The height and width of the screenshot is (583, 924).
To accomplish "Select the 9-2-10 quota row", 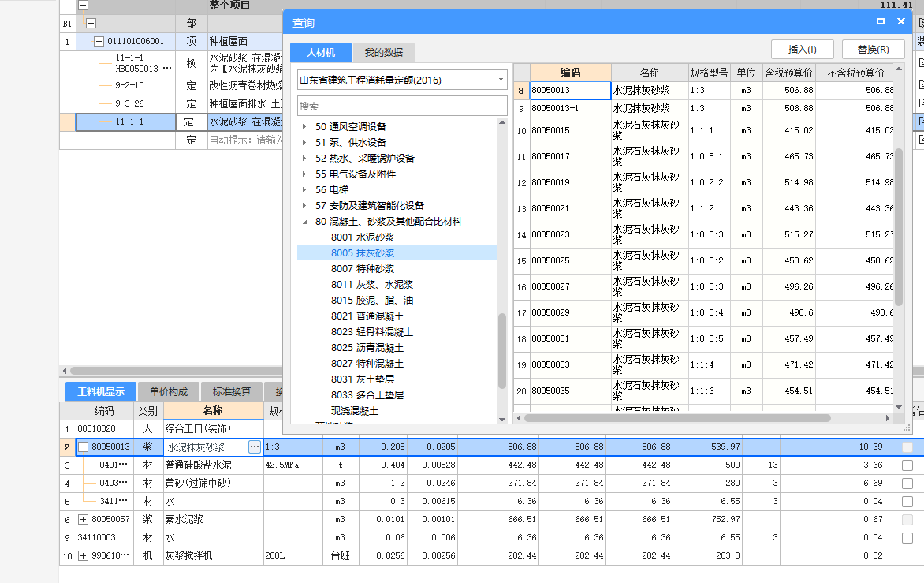I will tap(129, 85).
